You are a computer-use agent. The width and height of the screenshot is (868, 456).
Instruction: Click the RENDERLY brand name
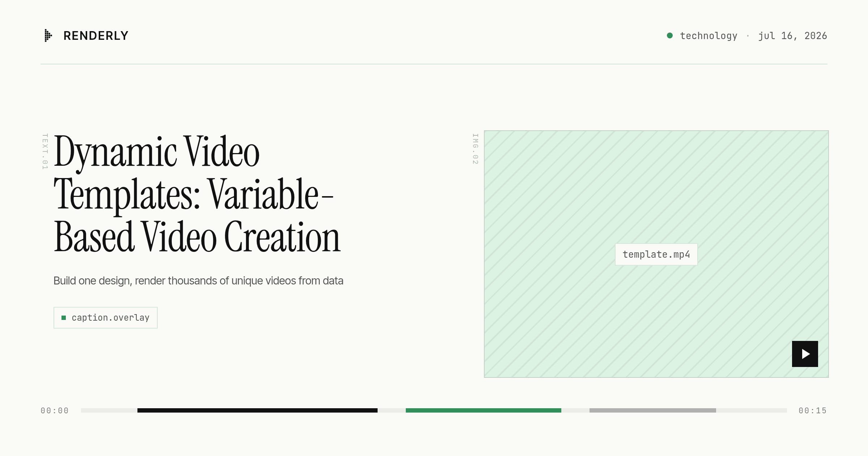coord(96,36)
